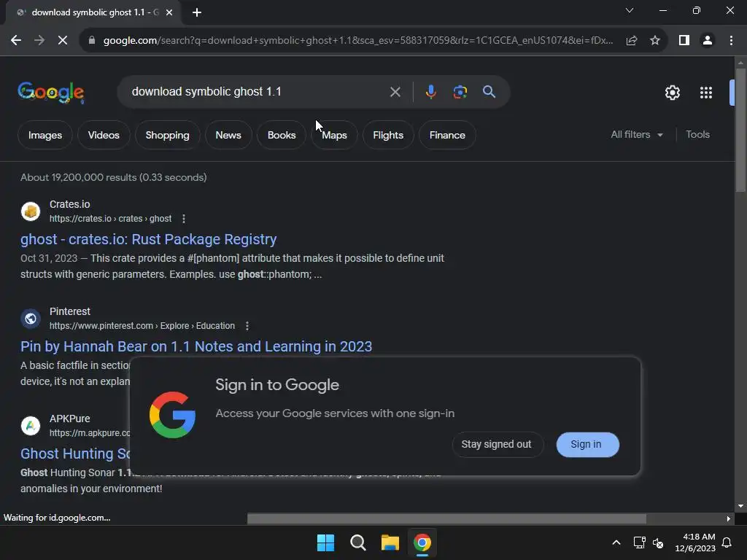Go back using the browser back arrow
Screen dimensions: 747x560
[x=16, y=41]
